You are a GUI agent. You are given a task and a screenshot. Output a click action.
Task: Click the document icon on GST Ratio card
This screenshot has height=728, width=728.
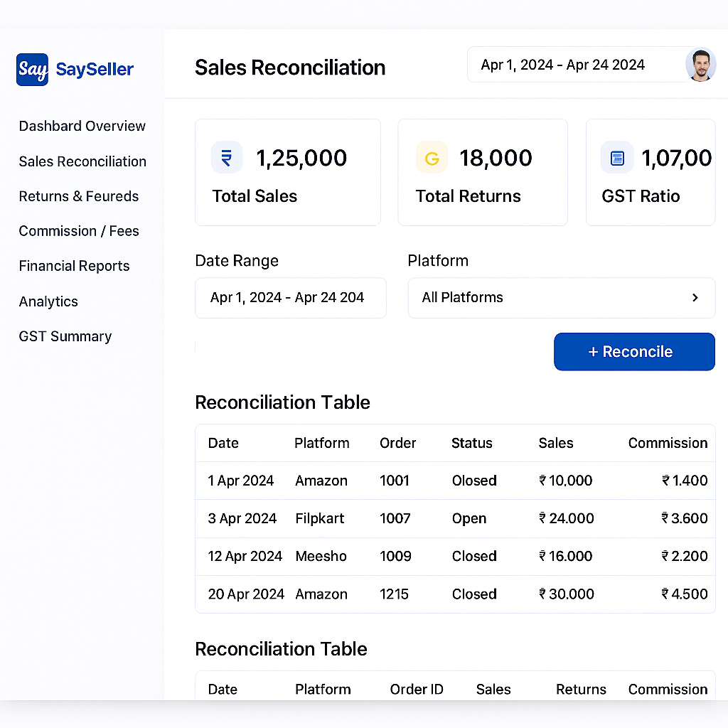(616, 157)
